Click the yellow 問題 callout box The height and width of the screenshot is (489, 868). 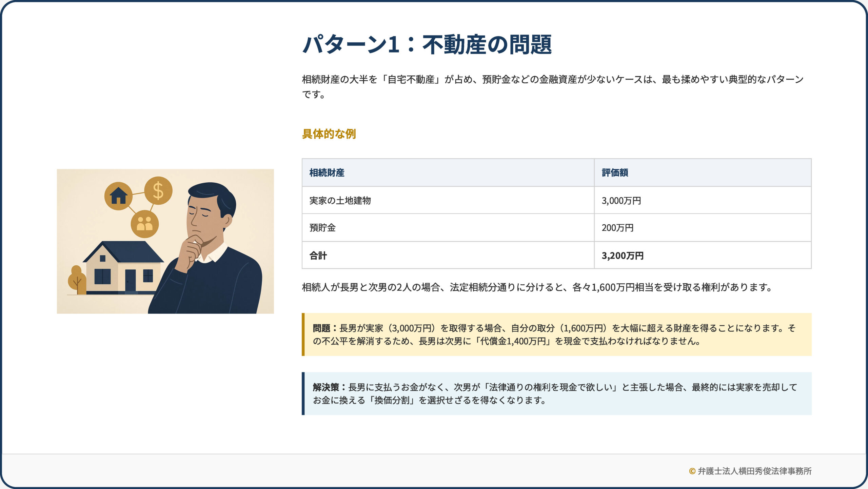click(556, 334)
